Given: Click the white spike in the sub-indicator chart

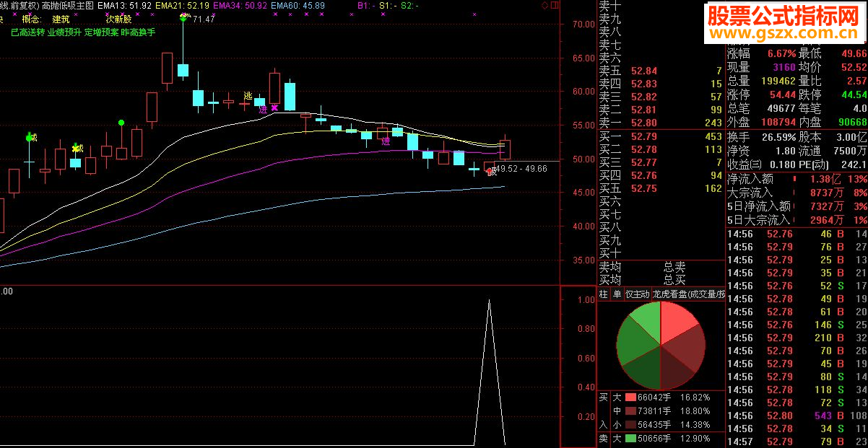Looking at the screenshot, I should tap(489, 372).
